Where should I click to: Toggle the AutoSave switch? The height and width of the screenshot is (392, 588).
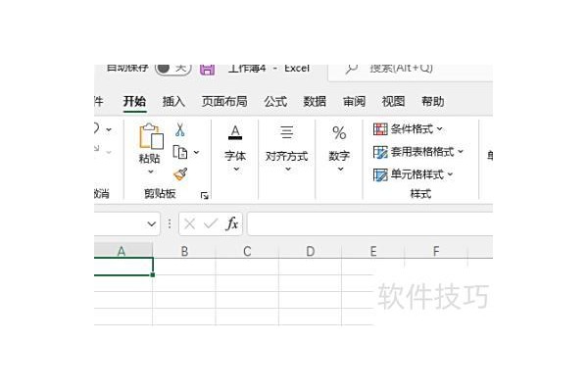tap(173, 69)
